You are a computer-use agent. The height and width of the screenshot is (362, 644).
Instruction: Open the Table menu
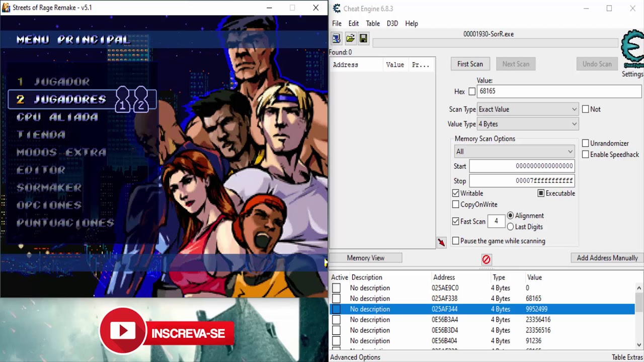point(373,24)
